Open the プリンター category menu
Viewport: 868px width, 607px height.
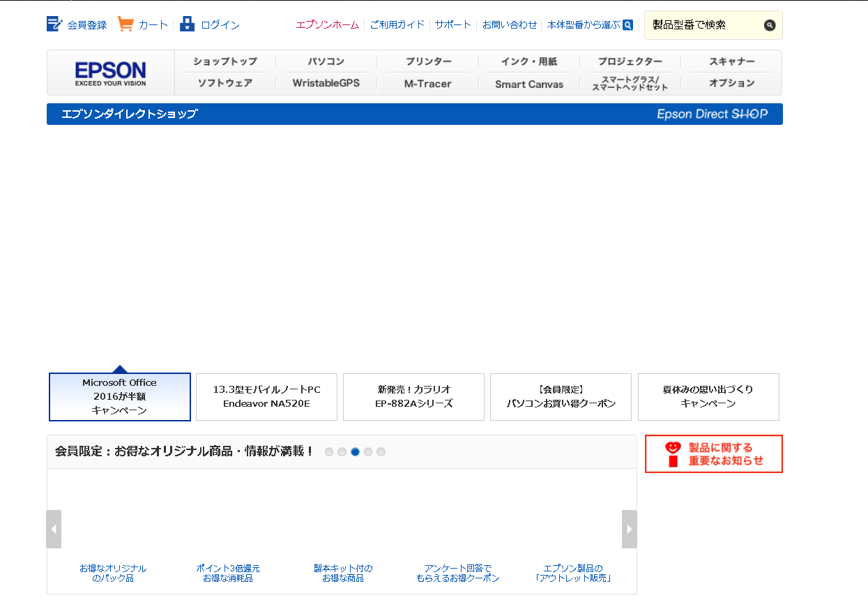[427, 61]
